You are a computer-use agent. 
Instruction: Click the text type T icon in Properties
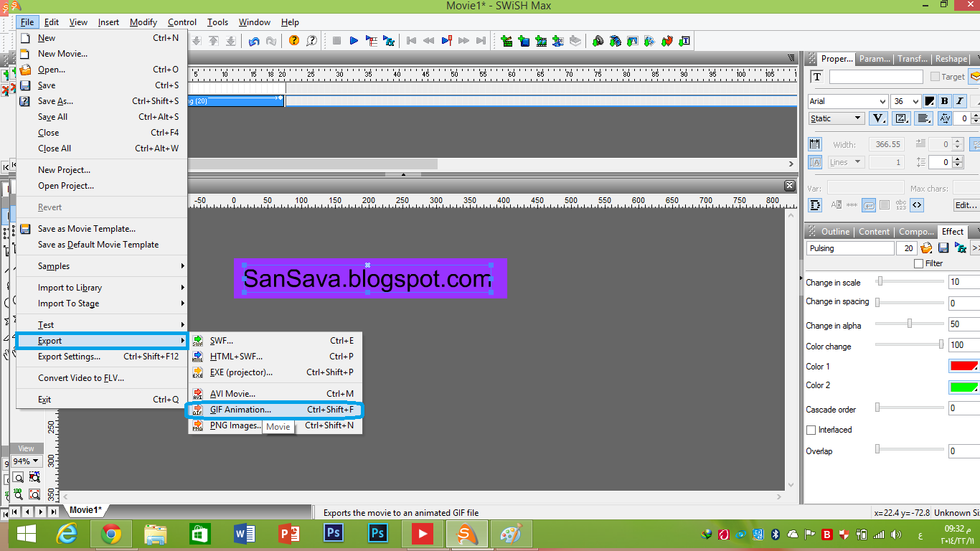click(816, 77)
